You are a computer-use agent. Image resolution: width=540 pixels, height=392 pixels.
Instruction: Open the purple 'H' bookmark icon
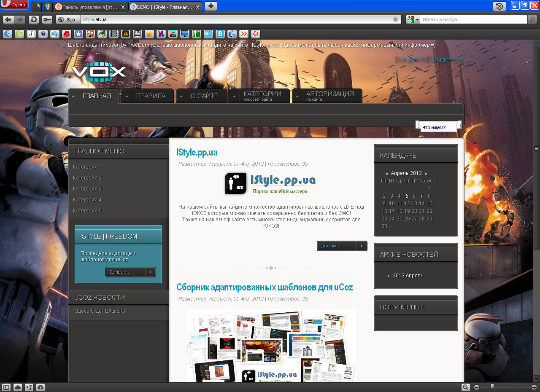[161, 34]
